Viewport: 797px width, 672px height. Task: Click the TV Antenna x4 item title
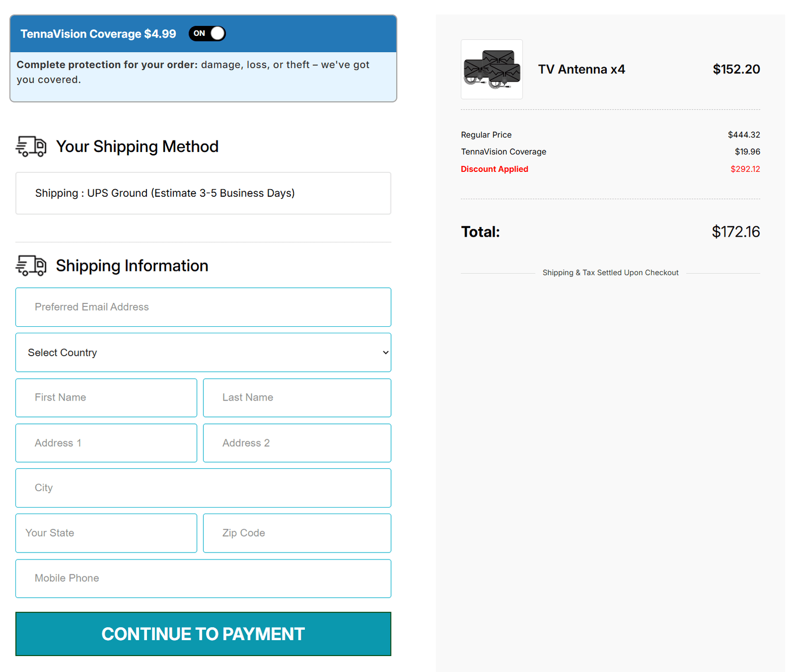coord(581,69)
